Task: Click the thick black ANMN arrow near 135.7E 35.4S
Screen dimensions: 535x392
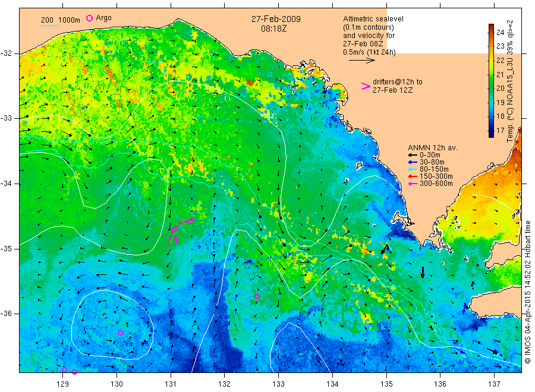Action: coord(423,271)
